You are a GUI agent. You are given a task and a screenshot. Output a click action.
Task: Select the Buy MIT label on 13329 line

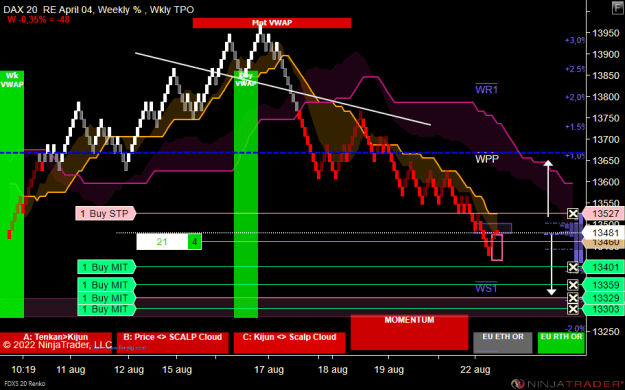tap(107, 298)
